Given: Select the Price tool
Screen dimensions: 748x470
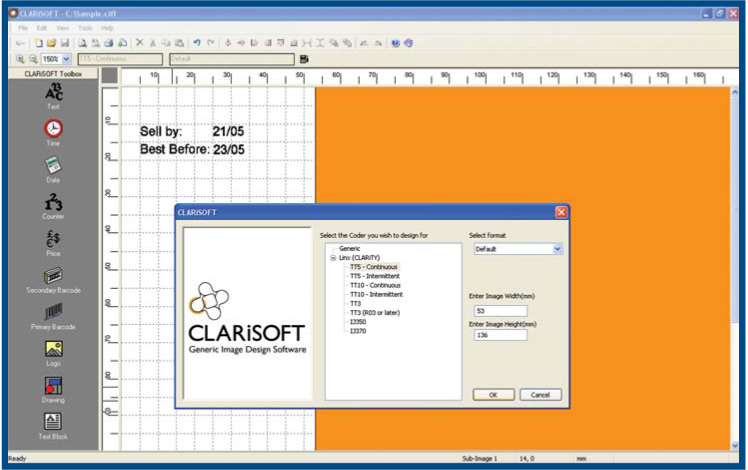Looking at the screenshot, I should (x=53, y=243).
